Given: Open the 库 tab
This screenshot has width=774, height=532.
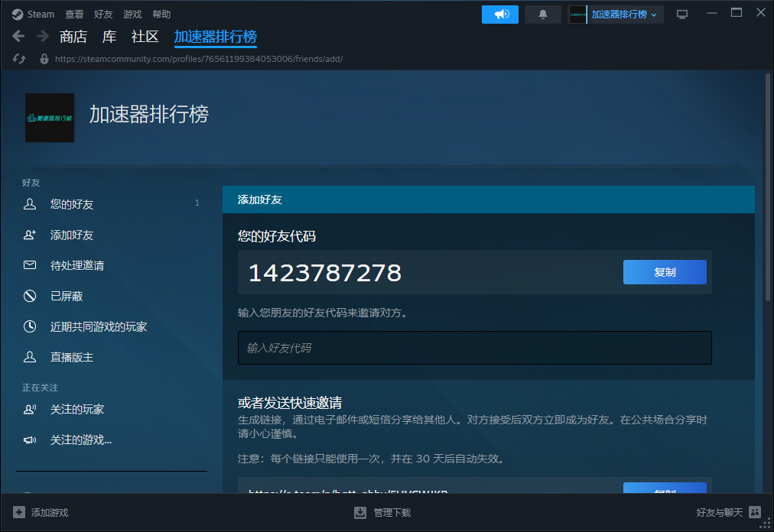Looking at the screenshot, I should coord(109,37).
